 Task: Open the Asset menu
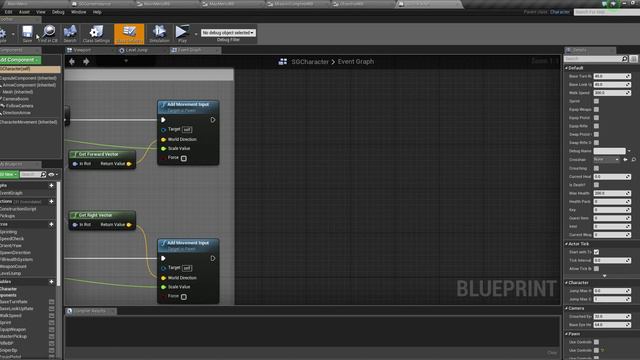tap(24, 12)
